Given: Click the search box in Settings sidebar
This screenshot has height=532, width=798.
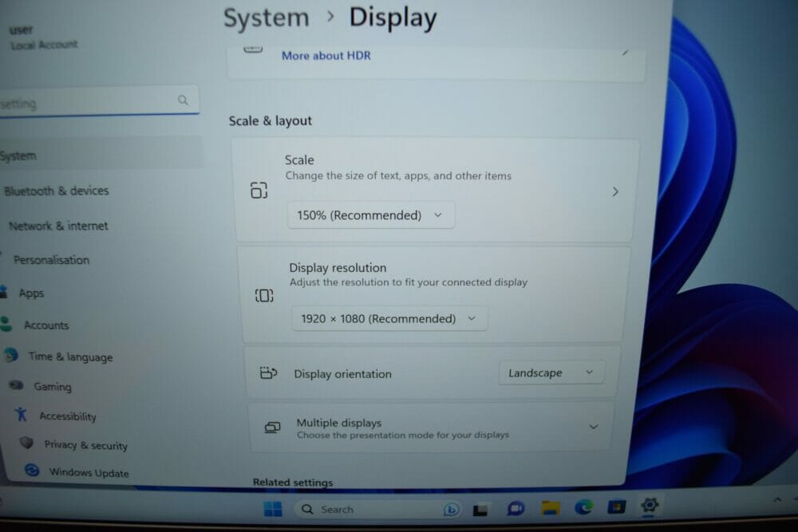Looking at the screenshot, I should coord(97,101).
